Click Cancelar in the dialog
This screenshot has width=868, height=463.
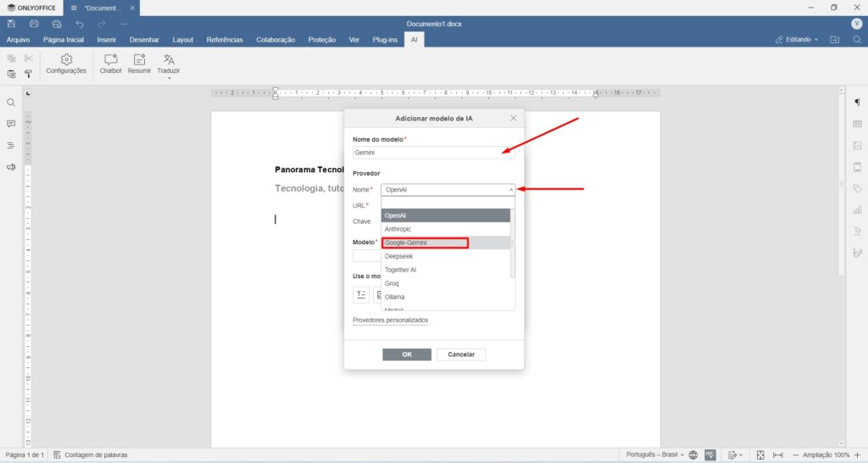tap(461, 354)
